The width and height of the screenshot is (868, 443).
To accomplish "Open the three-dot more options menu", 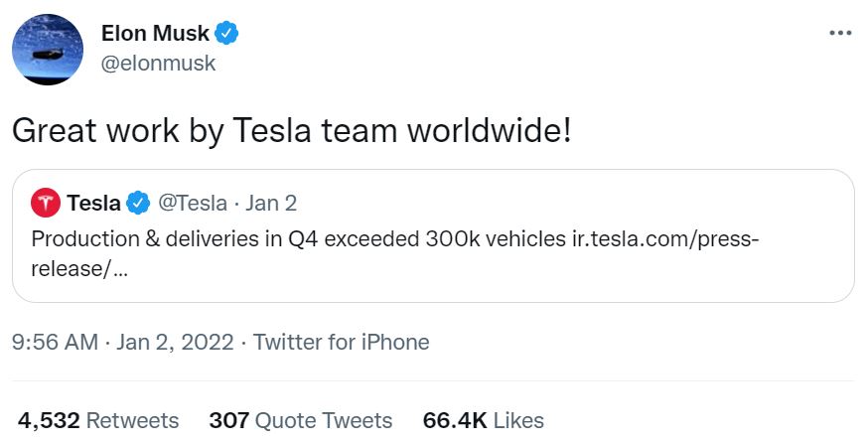I will [x=839, y=33].
